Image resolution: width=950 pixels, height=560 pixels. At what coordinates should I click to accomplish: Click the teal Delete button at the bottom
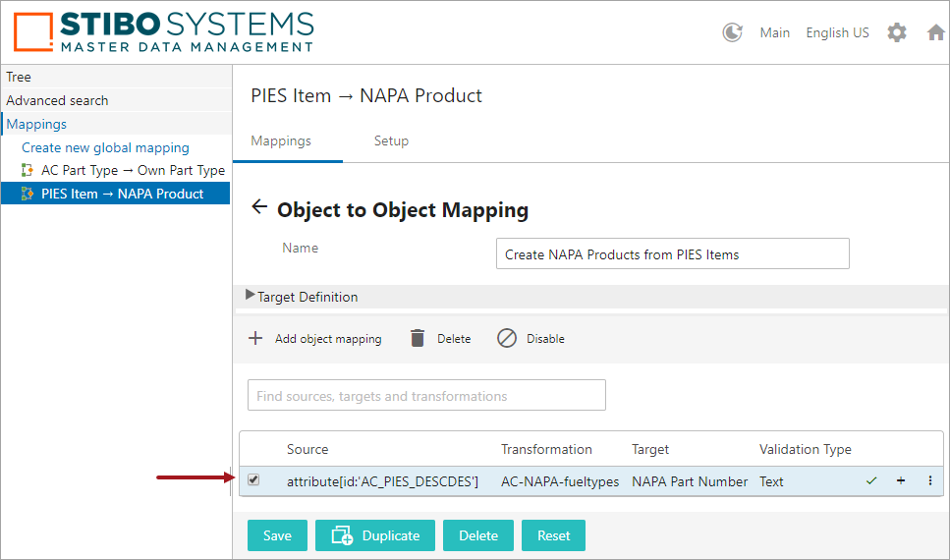coord(478,535)
